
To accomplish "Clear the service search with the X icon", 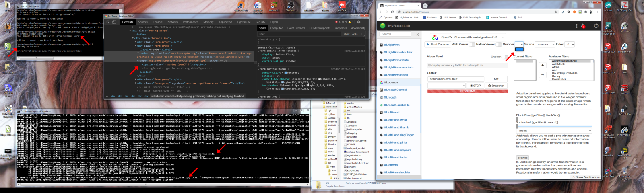I will click(x=417, y=35).
